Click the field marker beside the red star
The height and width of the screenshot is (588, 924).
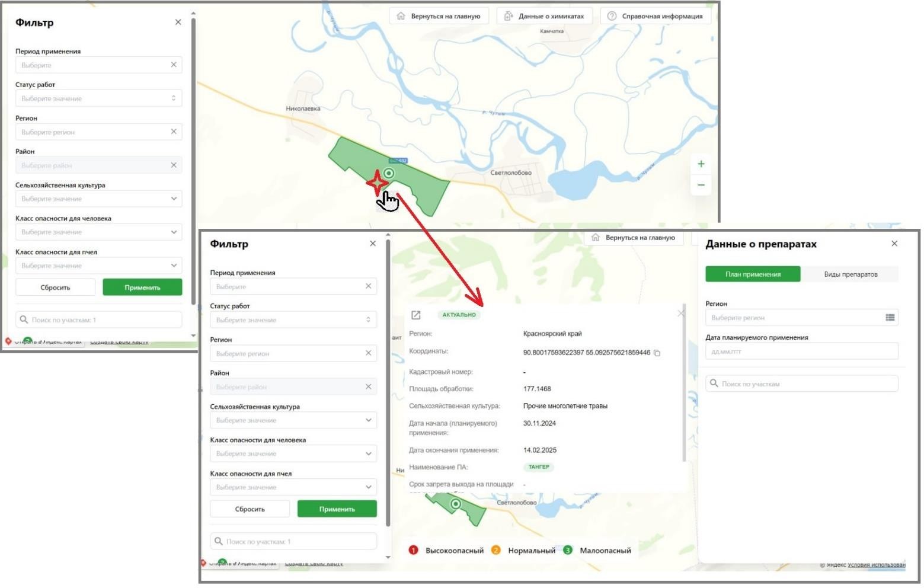click(389, 173)
